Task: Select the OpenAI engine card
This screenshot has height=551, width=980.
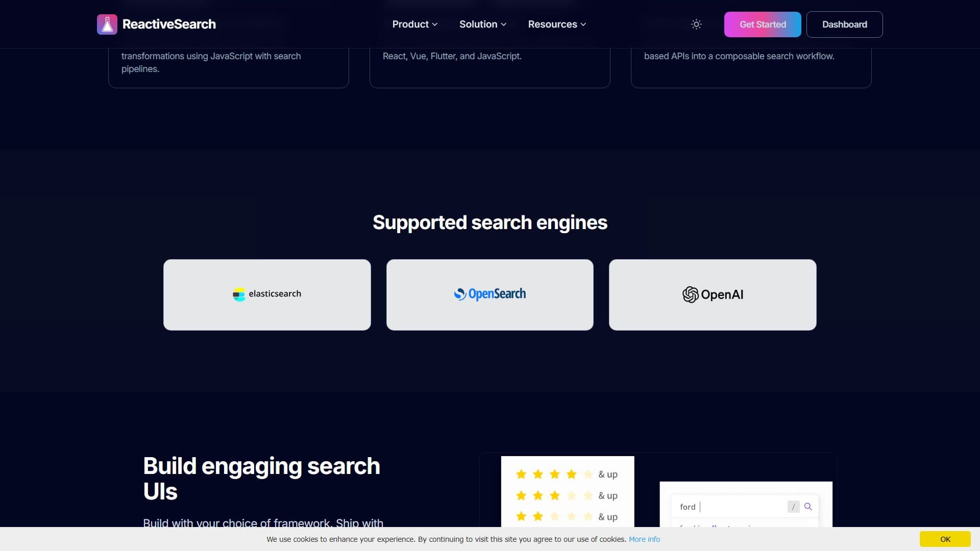Action: coord(713,295)
